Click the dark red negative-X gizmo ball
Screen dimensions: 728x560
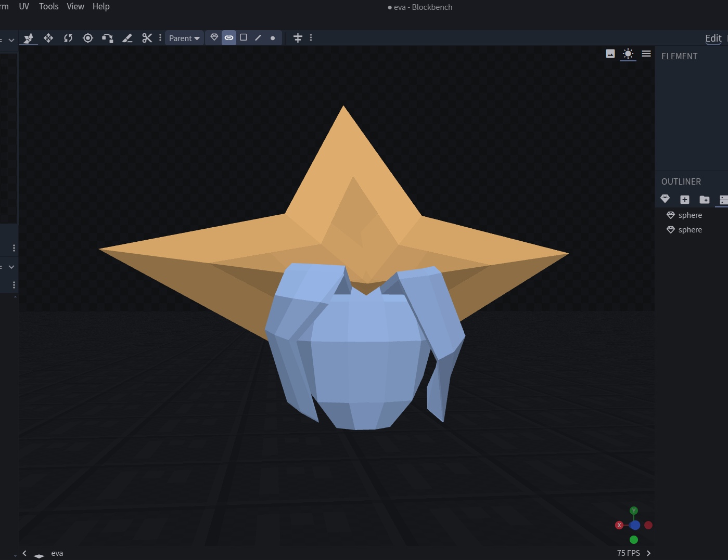coord(648,525)
